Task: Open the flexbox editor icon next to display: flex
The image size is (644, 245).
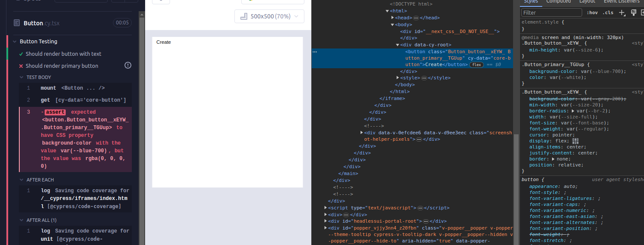Action: click(x=575, y=141)
